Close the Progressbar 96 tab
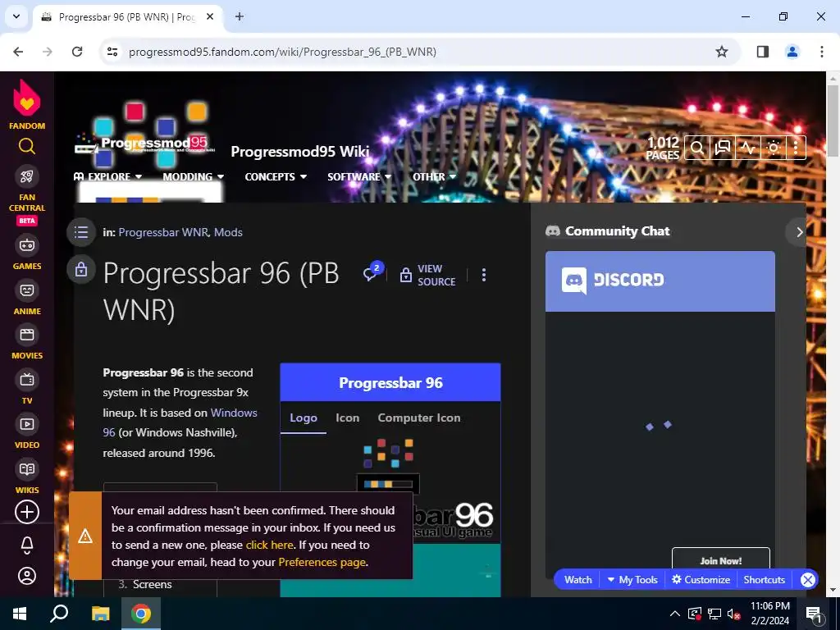This screenshot has width=840, height=630. click(x=210, y=16)
